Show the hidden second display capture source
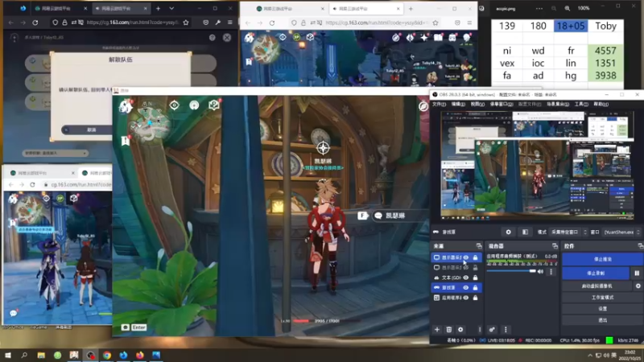Image resolution: width=644 pixels, height=362 pixels. point(466,267)
